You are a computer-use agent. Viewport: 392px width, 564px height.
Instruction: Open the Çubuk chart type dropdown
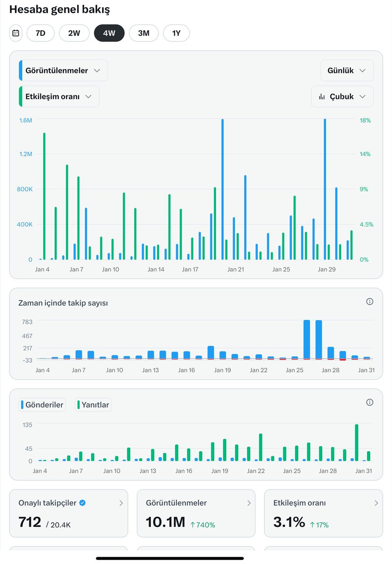[x=342, y=96]
